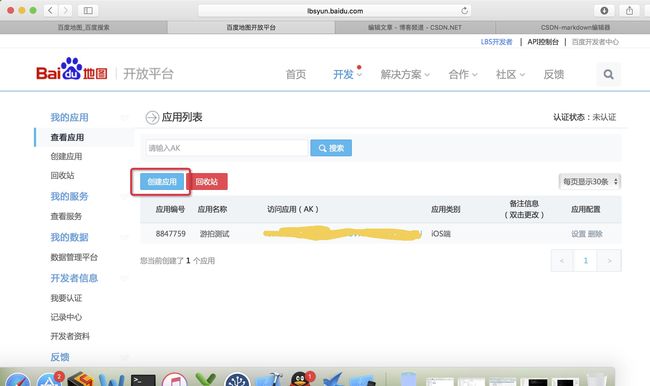Open the 每页显示30条 dropdown
This screenshot has width=650, height=386.
click(589, 182)
